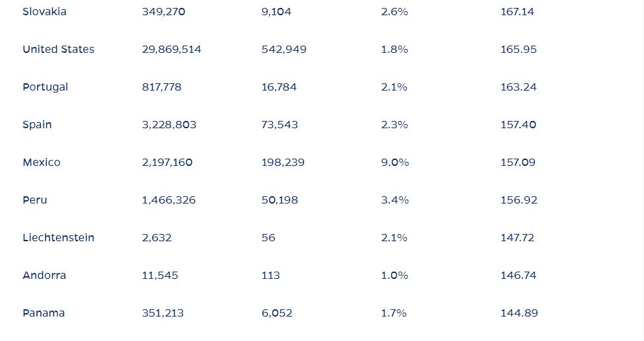This screenshot has width=644, height=341.
Task: Click the 3,228,803 cases value
Action: click(168, 125)
